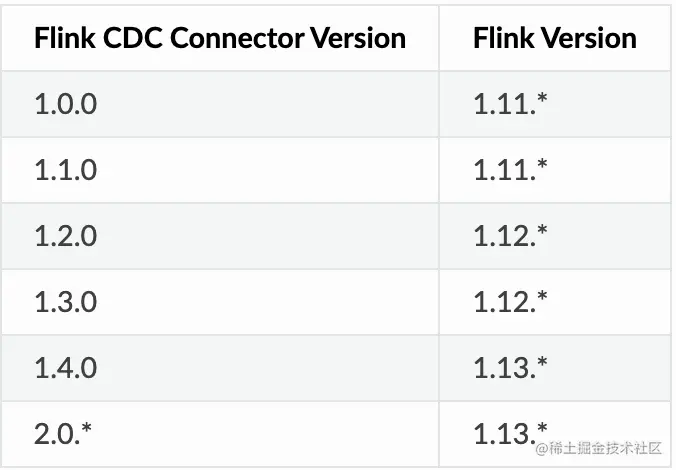The width and height of the screenshot is (676, 470).
Task: Select the 1.1.0 connector version cell
Action: 66,170
